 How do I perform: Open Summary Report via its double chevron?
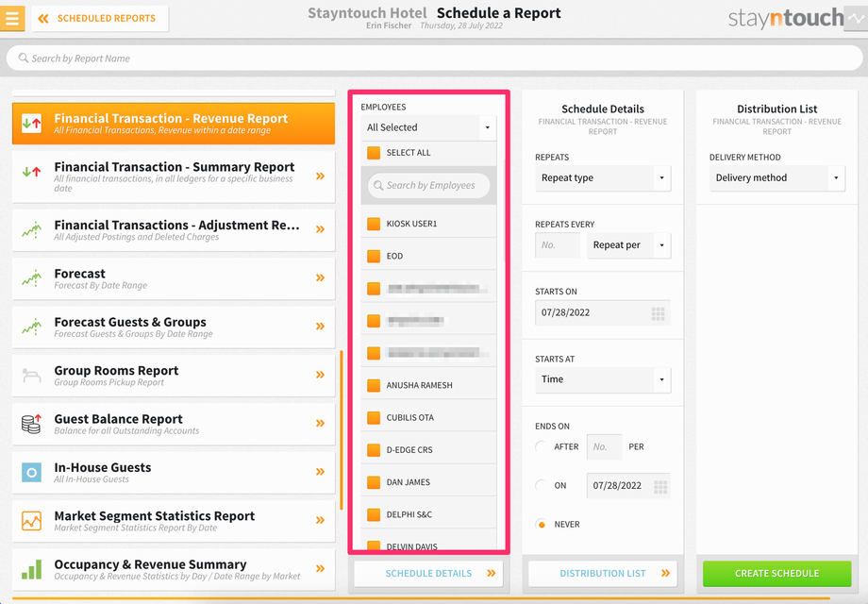click(x=320, y=176)
